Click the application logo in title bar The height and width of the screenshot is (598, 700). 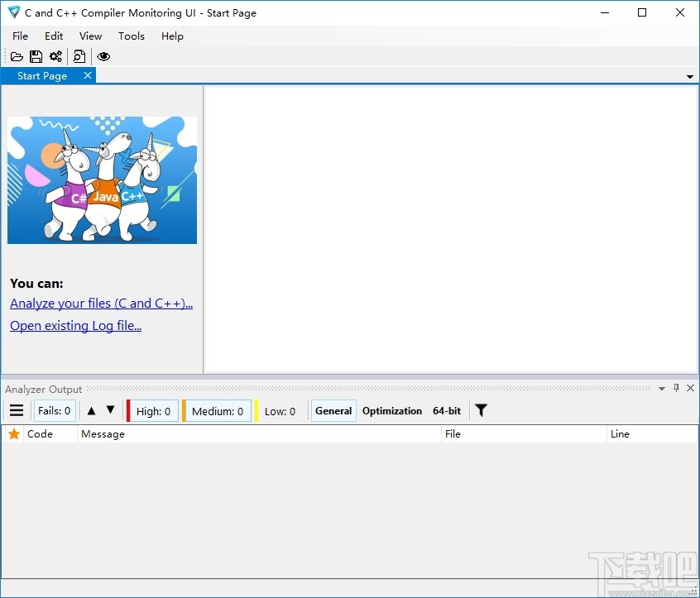tap(14, 12)
